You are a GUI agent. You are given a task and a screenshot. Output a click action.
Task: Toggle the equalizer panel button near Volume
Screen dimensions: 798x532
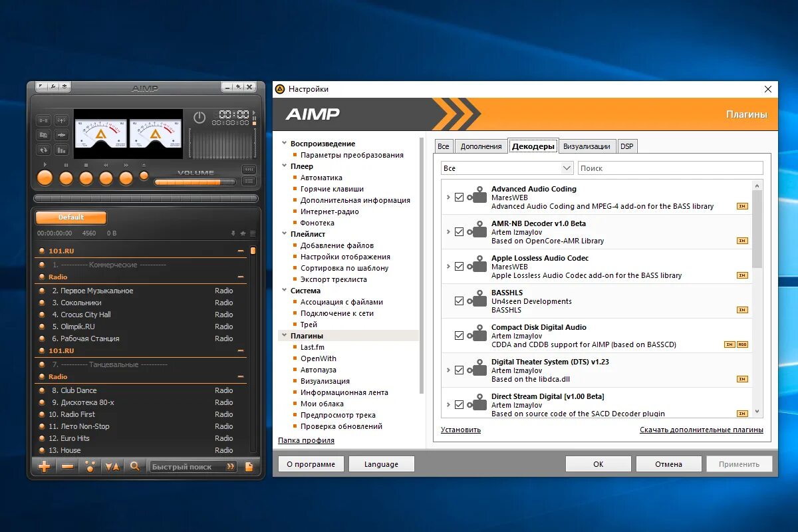click(x=249, y=170)
